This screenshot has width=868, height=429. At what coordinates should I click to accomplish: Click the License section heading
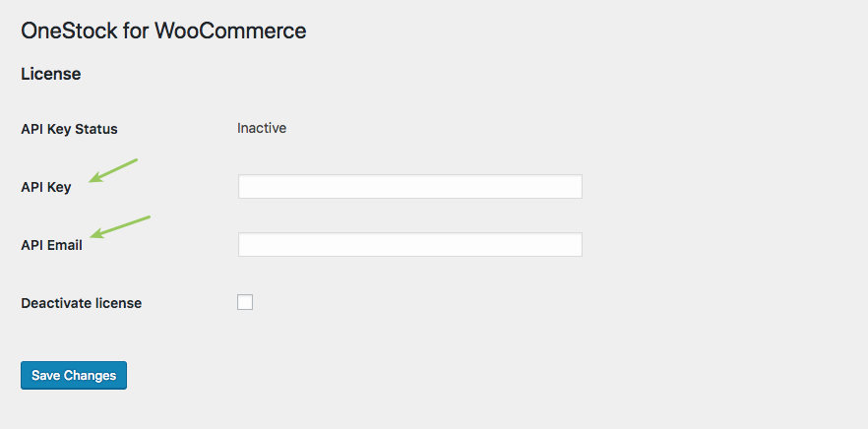point(50,74)
